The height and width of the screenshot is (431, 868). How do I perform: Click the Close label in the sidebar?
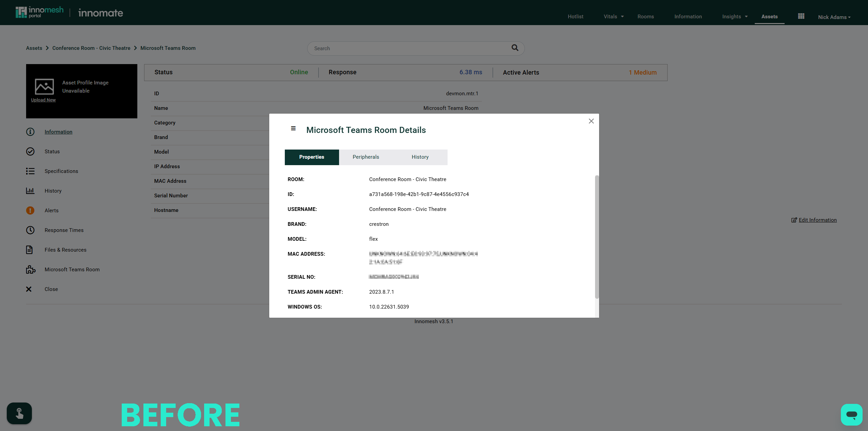(x=51, y=289)
